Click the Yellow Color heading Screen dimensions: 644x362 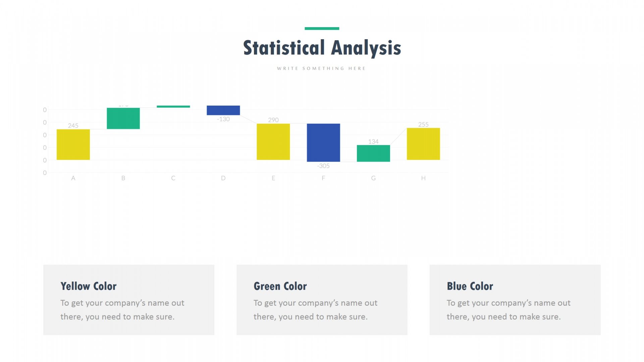[89, 286]
